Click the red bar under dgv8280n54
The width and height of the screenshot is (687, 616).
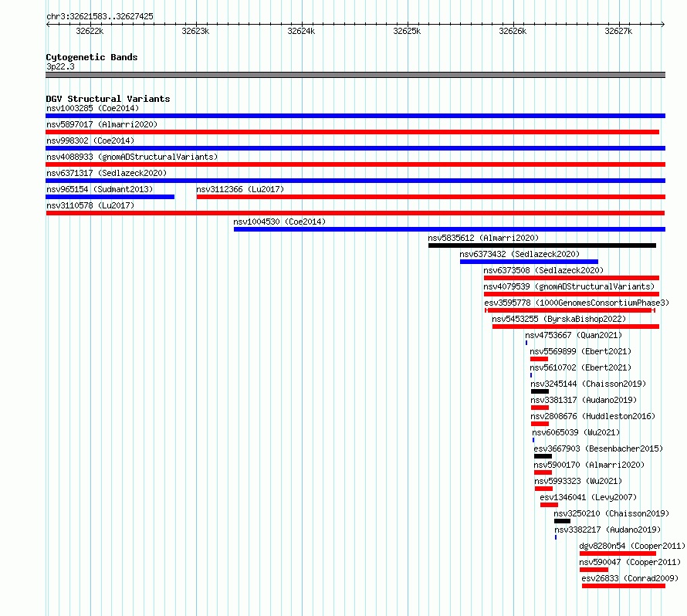tap(618, 553)
